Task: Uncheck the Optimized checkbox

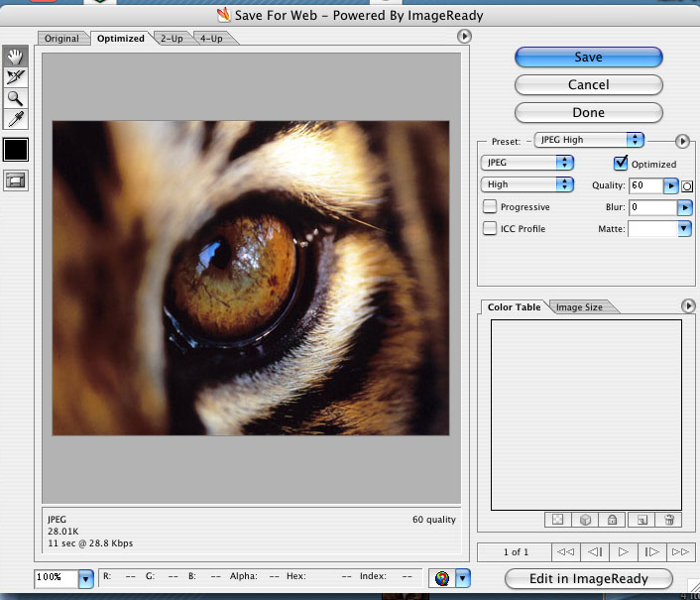Action: click(x=622, y=163)
